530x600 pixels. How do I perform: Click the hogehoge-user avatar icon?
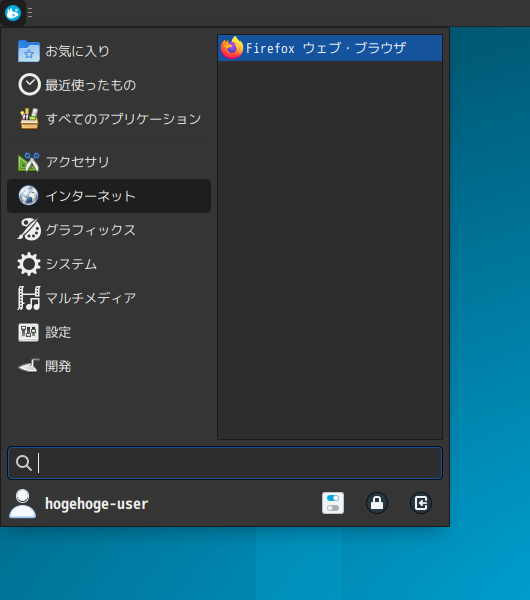(23, 504)
